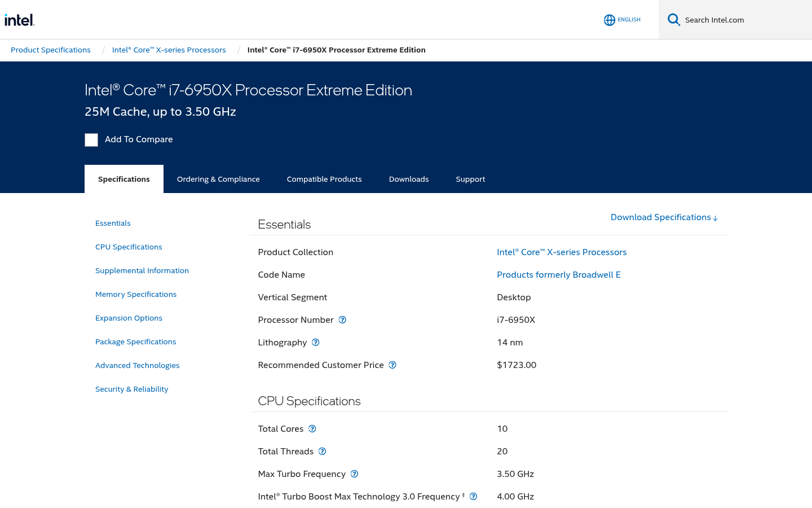Open Intel Core X-series Processors breadcrumb

tap(169, 50)
